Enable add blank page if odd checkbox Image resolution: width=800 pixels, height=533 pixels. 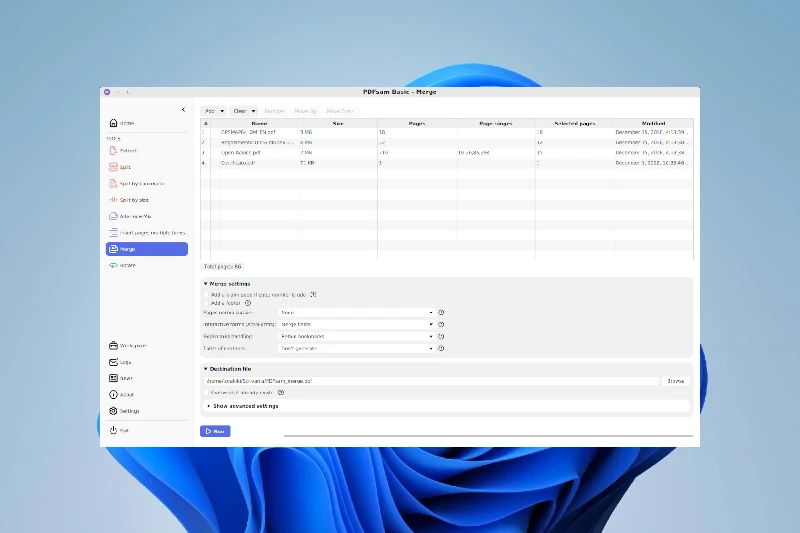207,295
